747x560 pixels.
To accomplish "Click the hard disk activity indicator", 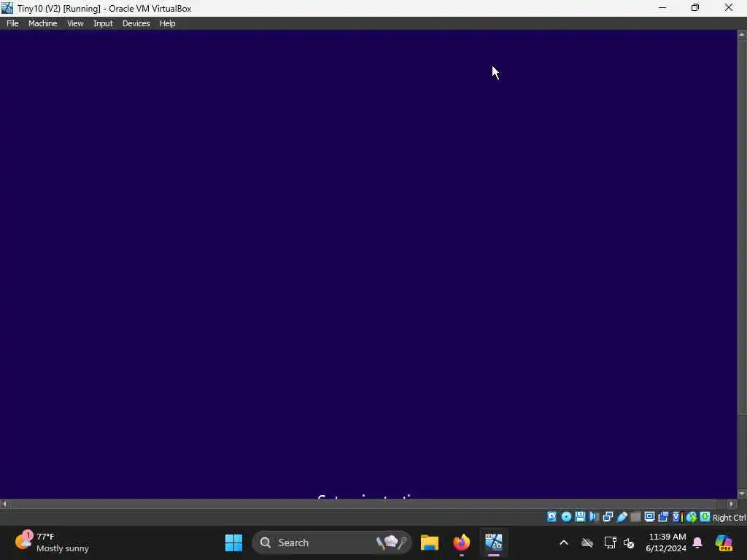I will (x=551, y=517).
